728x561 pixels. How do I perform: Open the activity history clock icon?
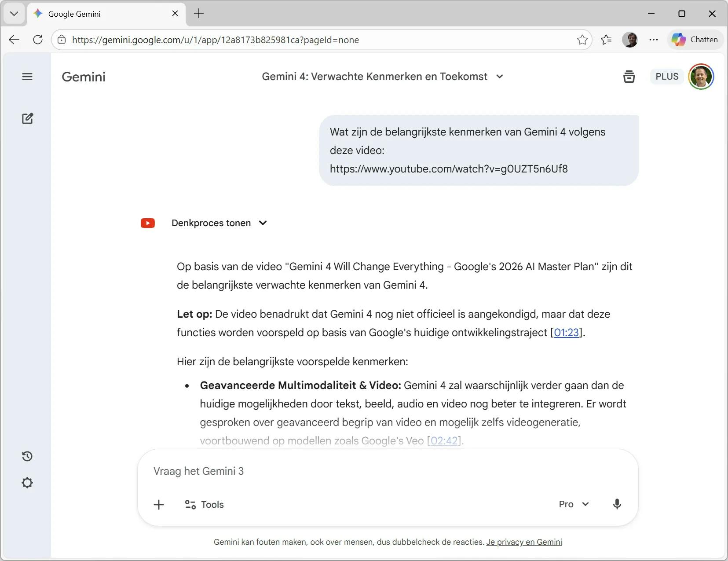[x=27, y=456]
